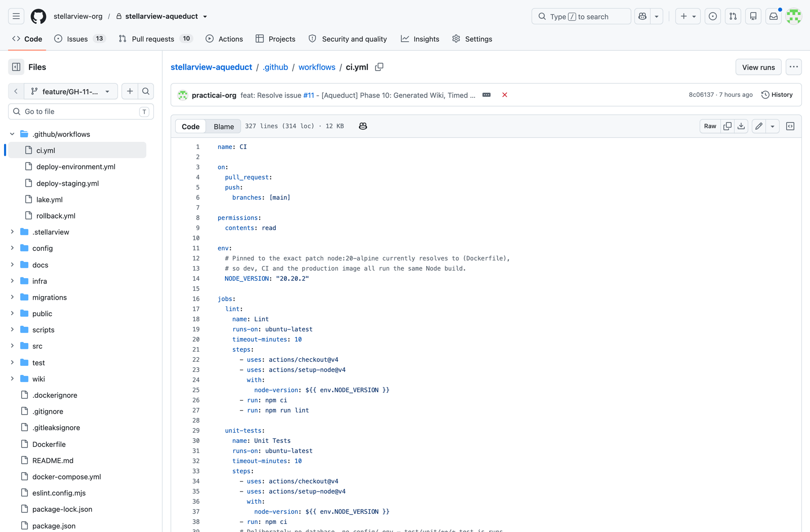The width and height of the screenshot is (810, 532).
Task: Open the workflows breadcrumb link
Action: pos(317,67)
